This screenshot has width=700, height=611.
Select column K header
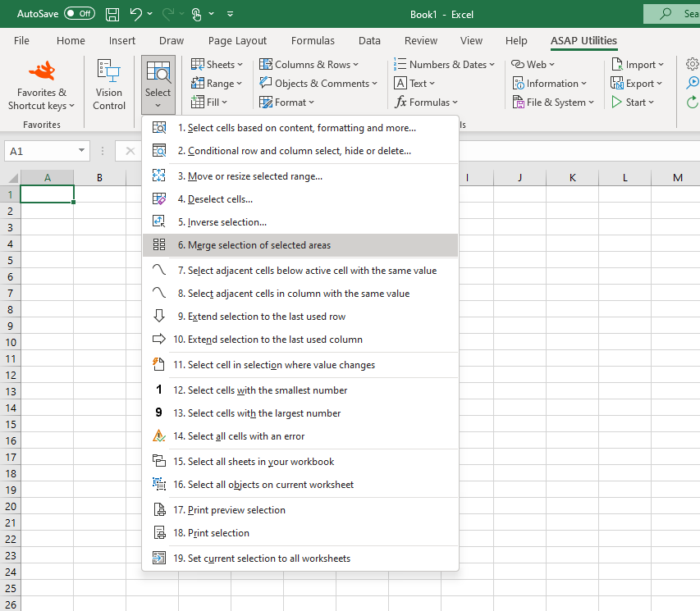click(572, 178)
